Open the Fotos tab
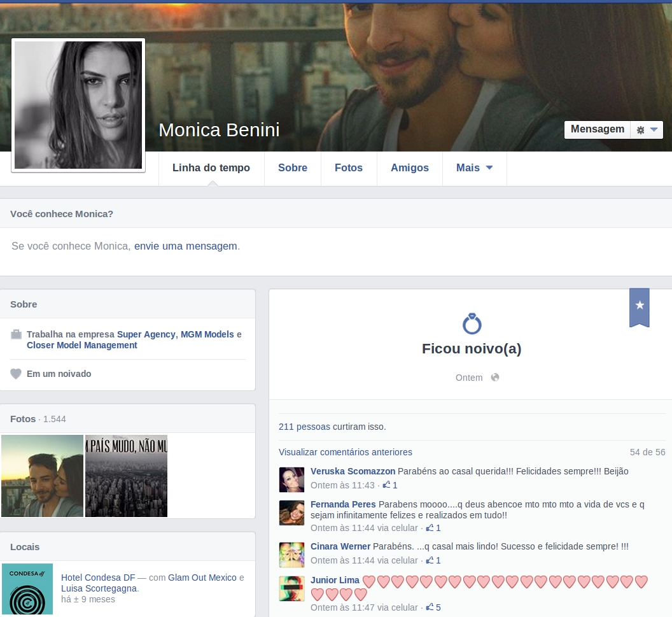 (x=349, y=168)
